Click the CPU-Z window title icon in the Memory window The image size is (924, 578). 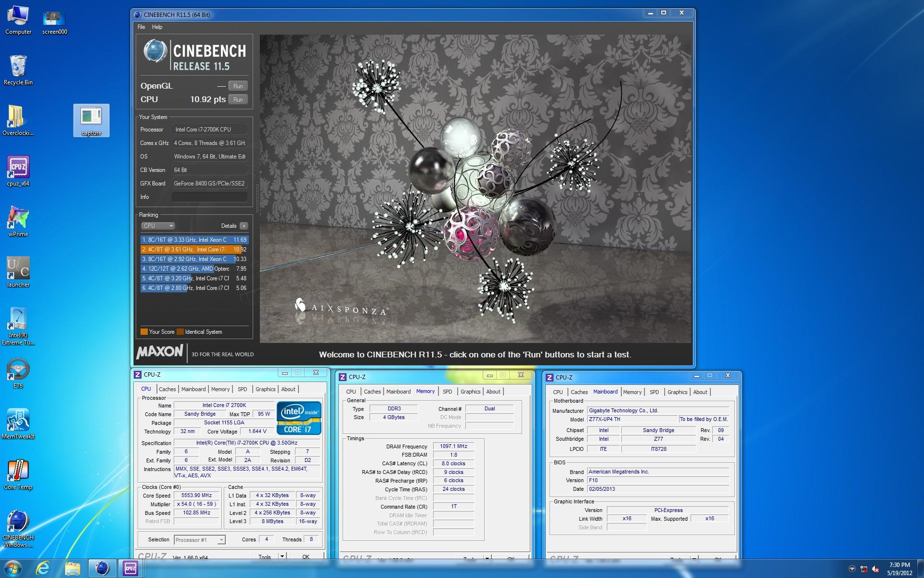click(x=343, y=377)
